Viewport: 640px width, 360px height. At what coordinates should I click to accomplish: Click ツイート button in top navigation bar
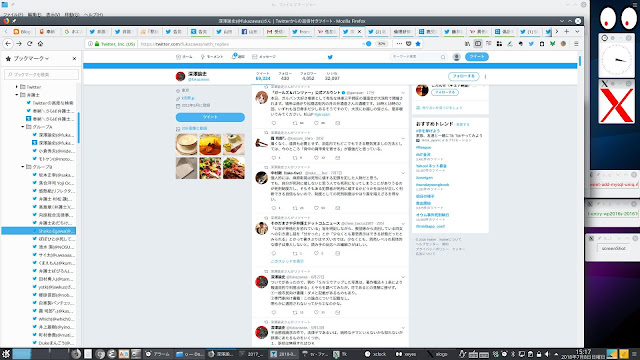point(477,57)
